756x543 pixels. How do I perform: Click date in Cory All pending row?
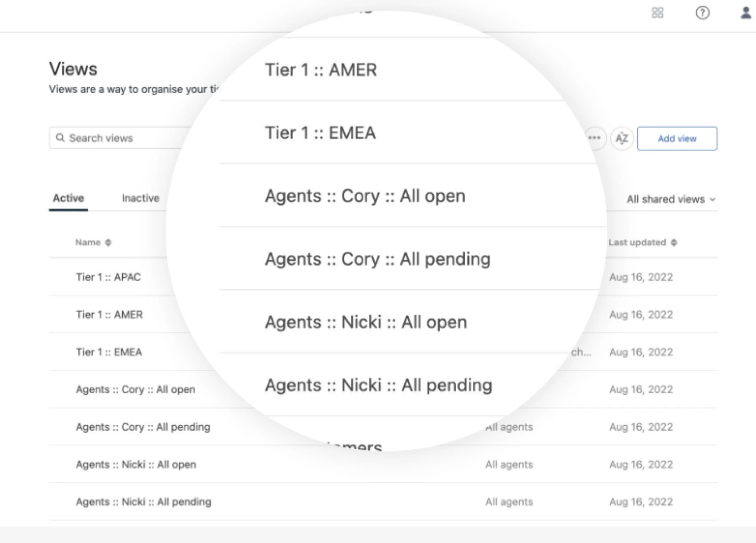point(641,427)
